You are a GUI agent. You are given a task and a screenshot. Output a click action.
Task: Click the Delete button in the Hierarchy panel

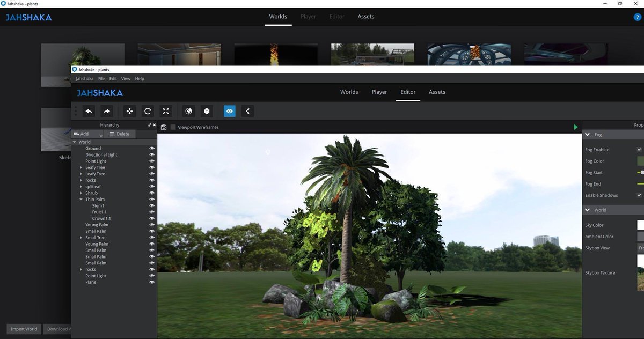(119, 134)
